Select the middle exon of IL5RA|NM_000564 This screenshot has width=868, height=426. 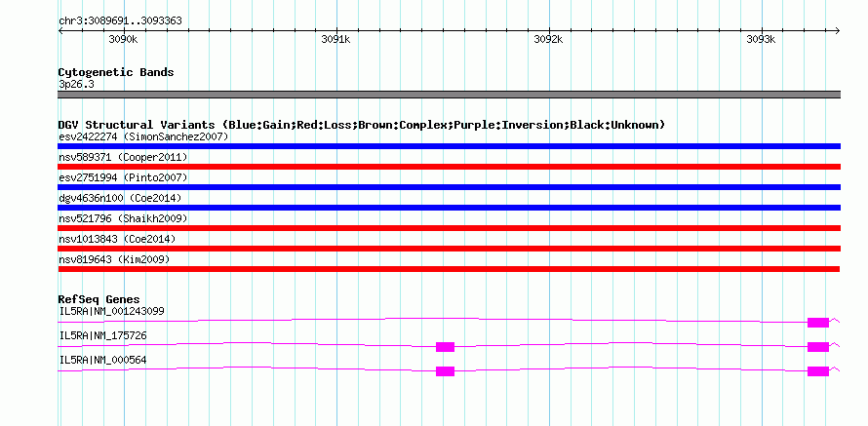tap(445, 371)
